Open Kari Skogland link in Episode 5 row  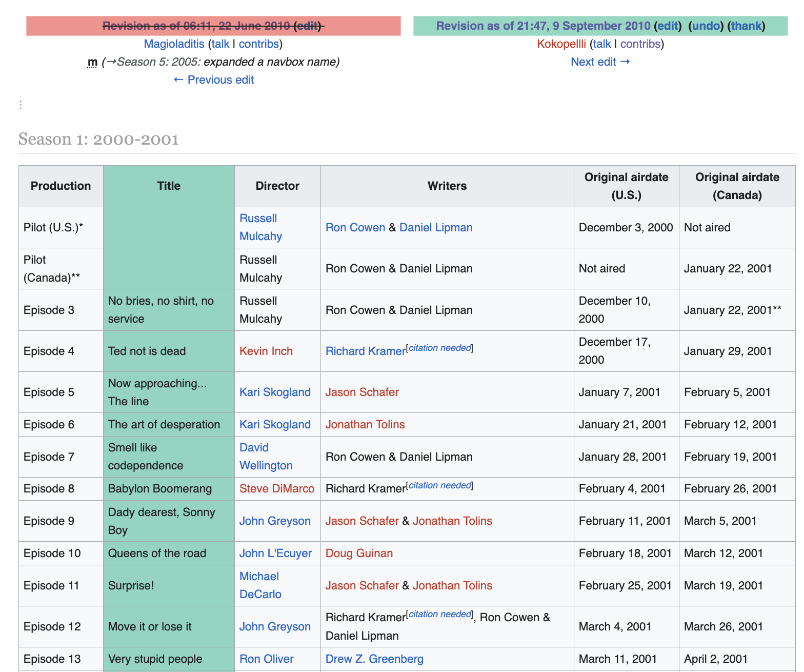[275, 392]
